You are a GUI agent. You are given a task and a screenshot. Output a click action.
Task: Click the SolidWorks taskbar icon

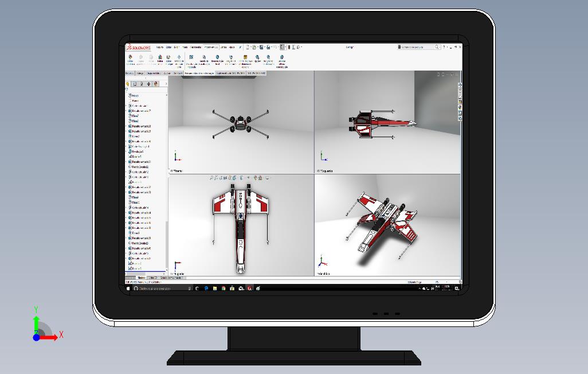(250, 289)
